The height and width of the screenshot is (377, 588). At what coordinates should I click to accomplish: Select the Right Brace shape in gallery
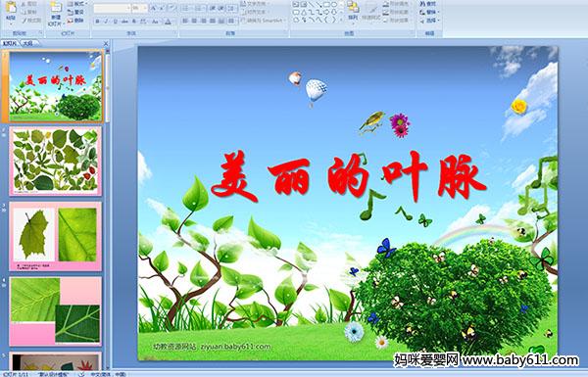333,20
